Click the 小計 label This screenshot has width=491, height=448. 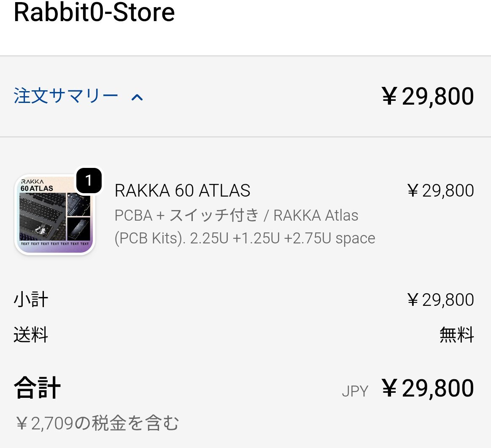[31, 300]
